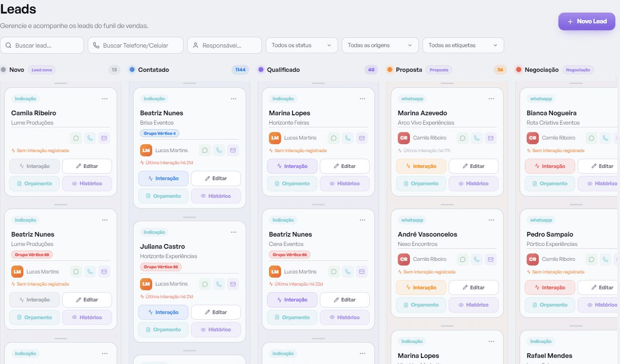Click Interação on Beatriz Nunes Cena Eventos card

click(292, 300)
